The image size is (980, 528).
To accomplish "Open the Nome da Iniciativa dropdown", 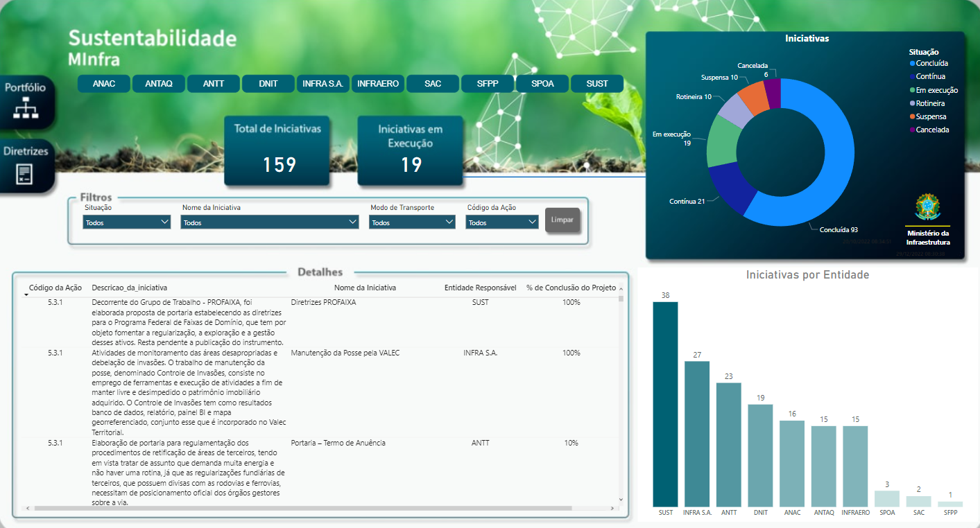I will point(269,222).
